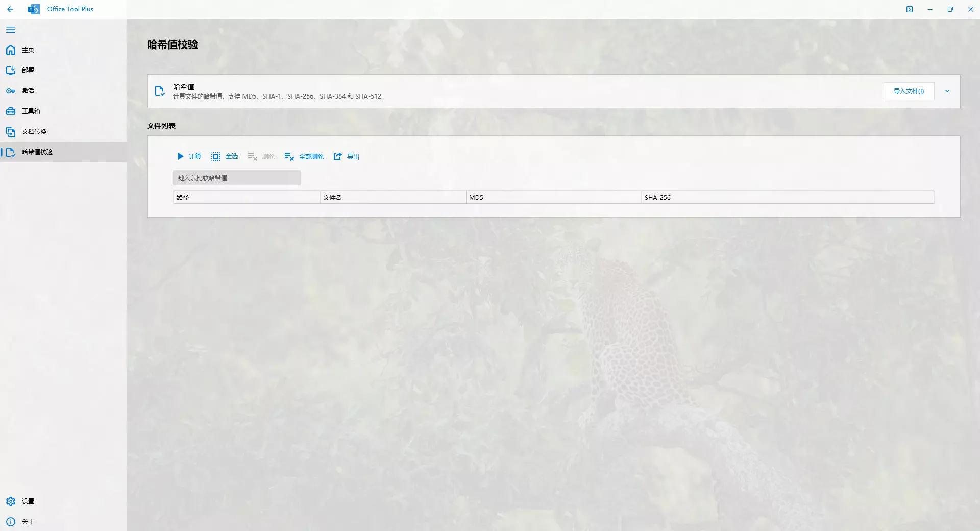Sort by the MD5 column header

click(x=553, y=198)
